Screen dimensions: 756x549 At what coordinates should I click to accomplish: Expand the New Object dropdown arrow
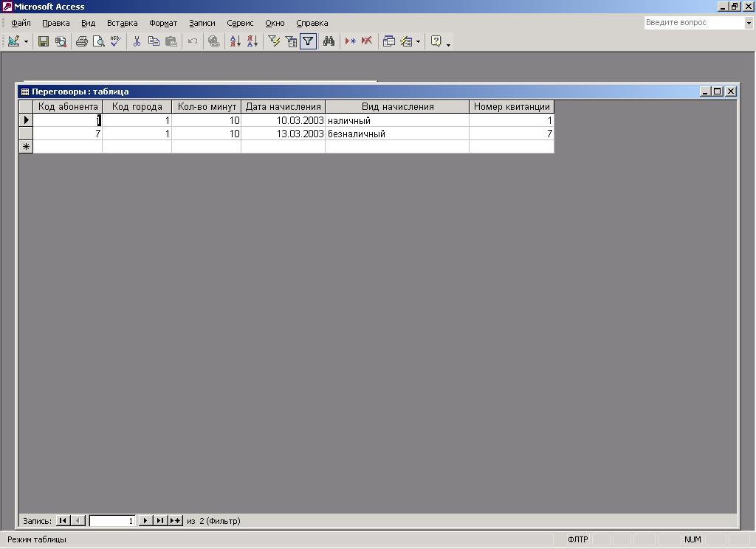click(x=418, y=41)
